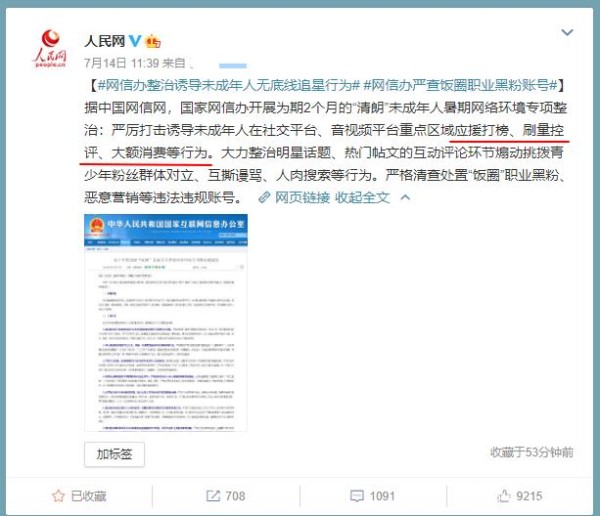This screenshot has height=516, width=600.
Task: Toggle like on the 9215 count
Action: click(x=520, y=496)
